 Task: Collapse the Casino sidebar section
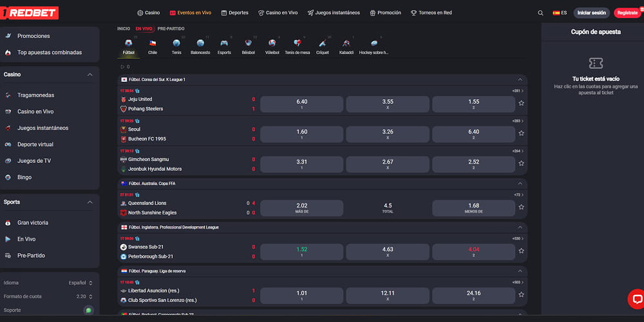coord(90,75)
